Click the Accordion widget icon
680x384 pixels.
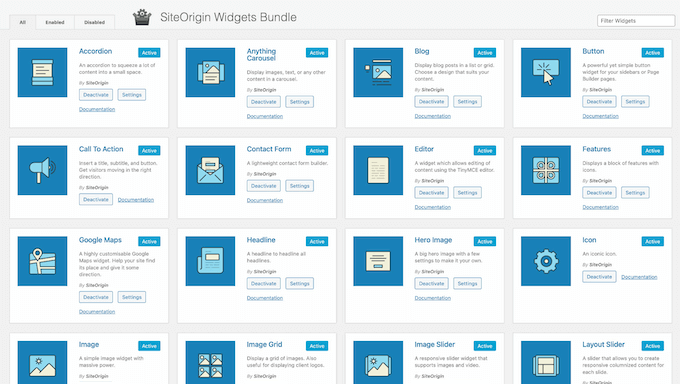[x=42, y=72]
